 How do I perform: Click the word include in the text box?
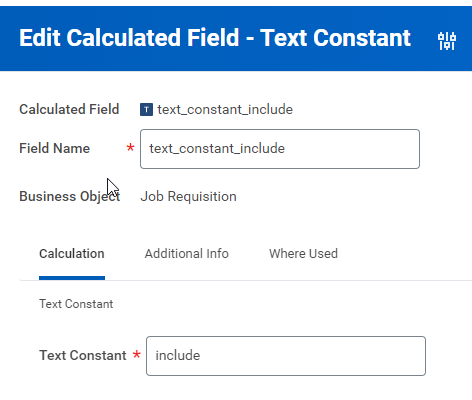[178, 355]
